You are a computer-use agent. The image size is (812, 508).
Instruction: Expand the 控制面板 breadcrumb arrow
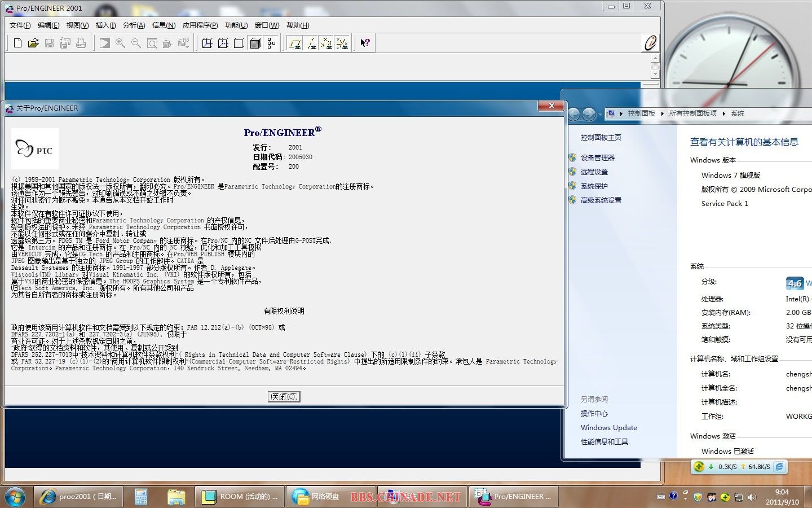663,113
